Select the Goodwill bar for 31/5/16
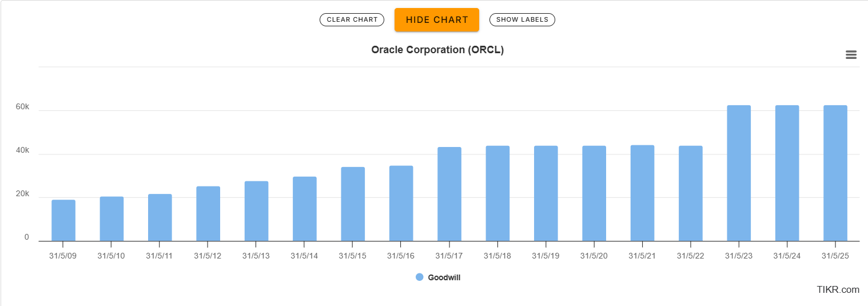Screen dimensions: 868x306 401,204
